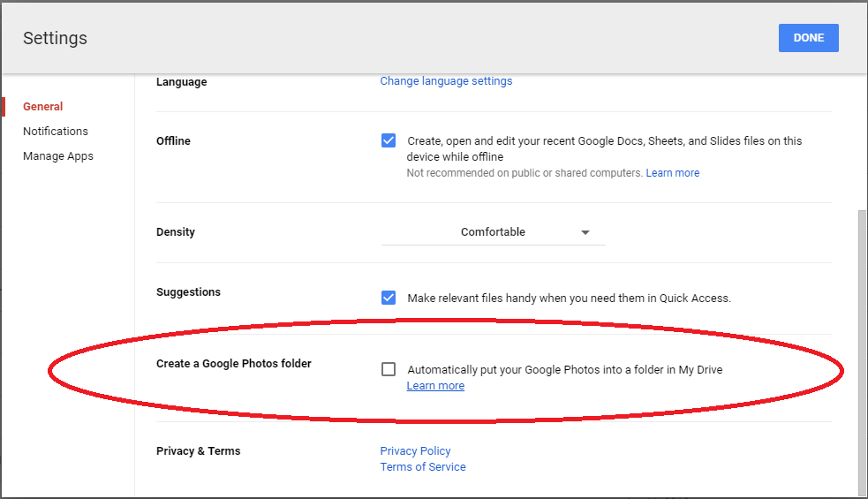Click the blue DONE button

(808, 38)
